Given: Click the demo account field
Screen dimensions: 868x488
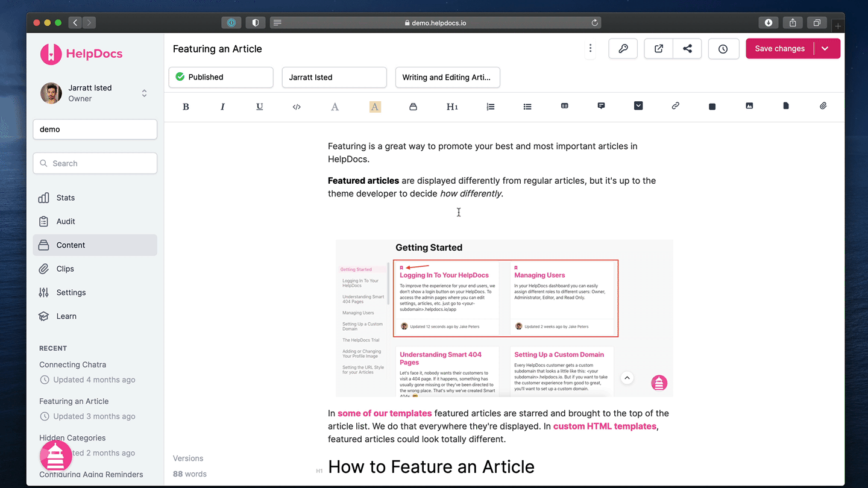Looking at the screenshot, I should coord(95,130).
